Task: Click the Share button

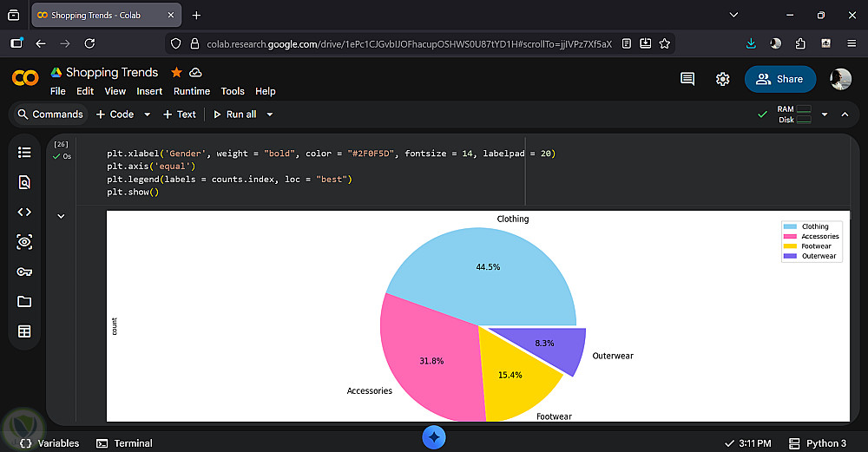Action: tap(779, 79)
